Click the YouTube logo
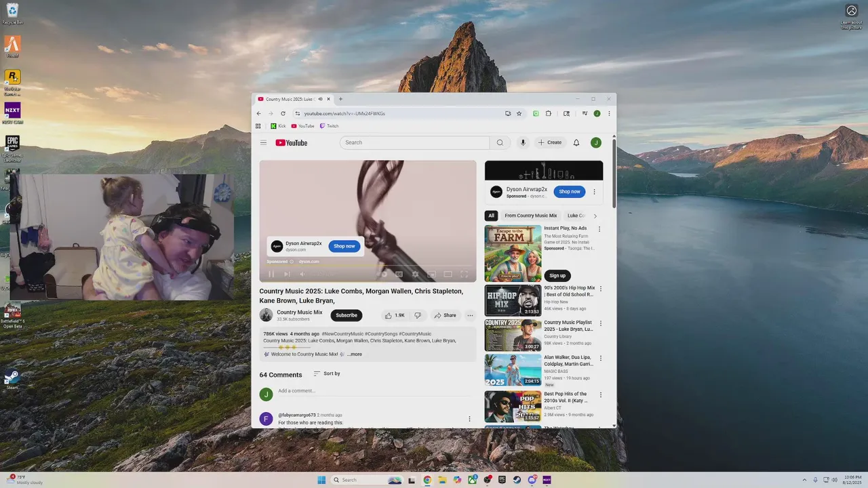 [x=292, y=142]
